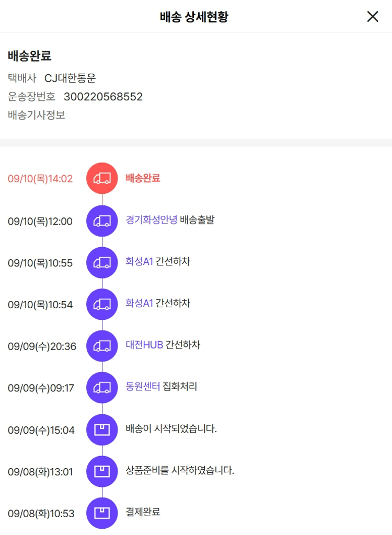This screenshot has height=535, width=392.
Task: Click the truck icon for 동원센터 step
Action: tap(102, 388)
